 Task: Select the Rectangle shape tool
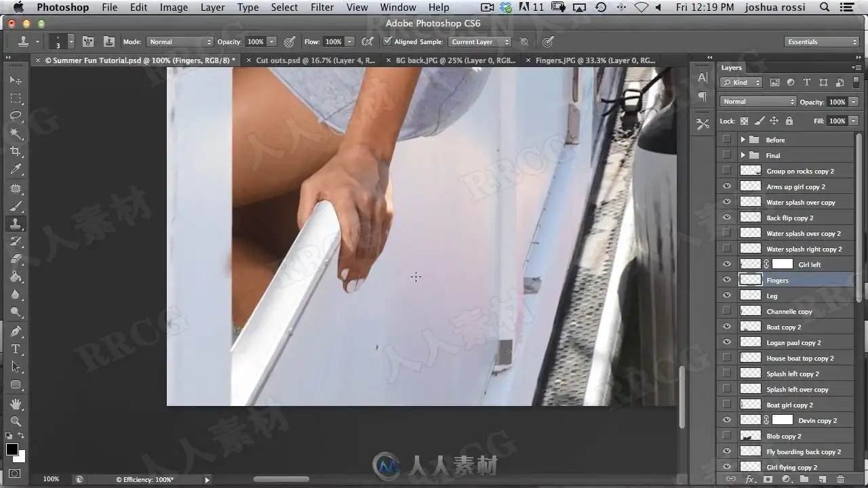[16, 384]
